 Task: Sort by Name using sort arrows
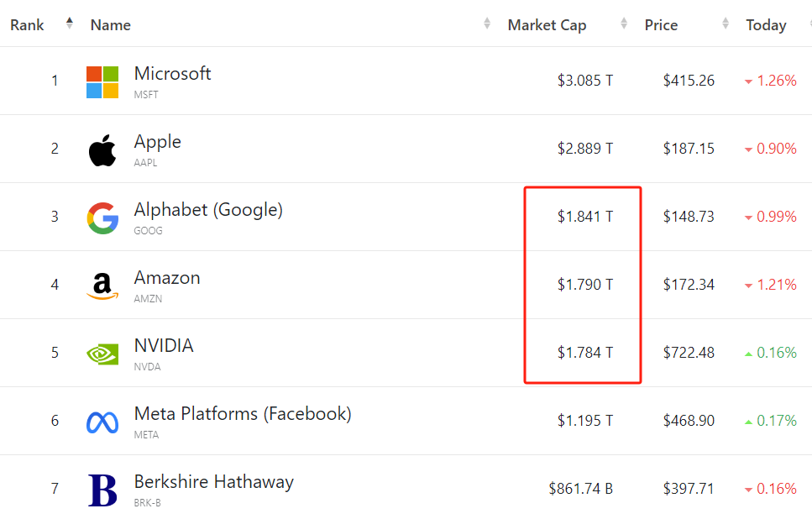click(x=487, y=24)
